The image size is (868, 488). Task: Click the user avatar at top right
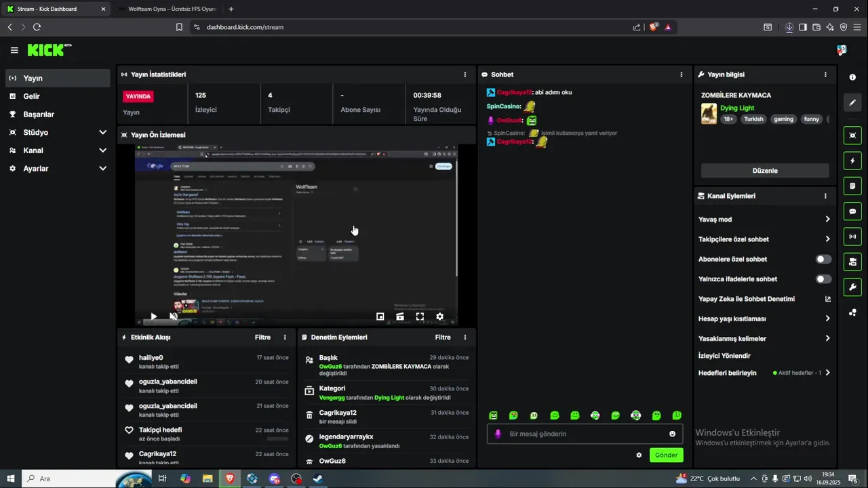(x=842, y=50)
